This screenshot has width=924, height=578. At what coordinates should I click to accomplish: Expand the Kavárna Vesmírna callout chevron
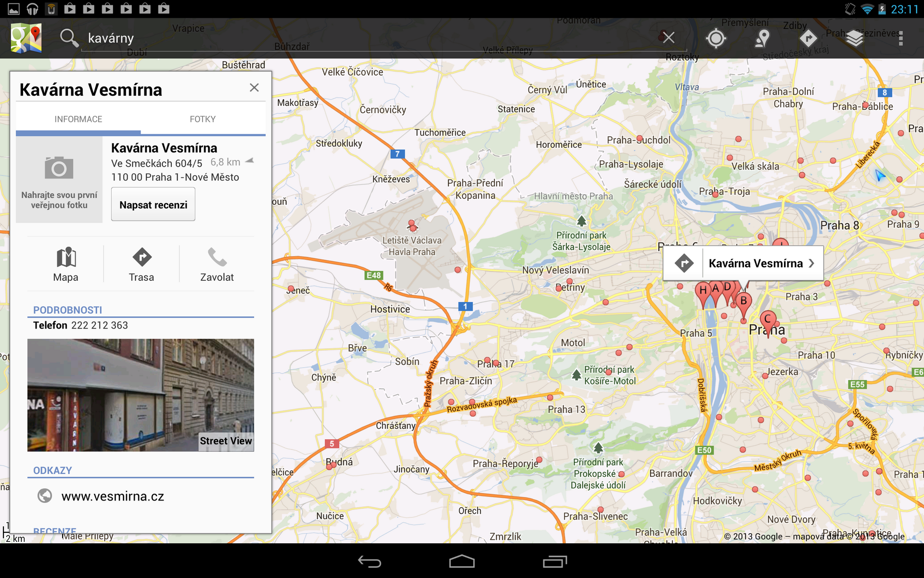pos(812,263)
